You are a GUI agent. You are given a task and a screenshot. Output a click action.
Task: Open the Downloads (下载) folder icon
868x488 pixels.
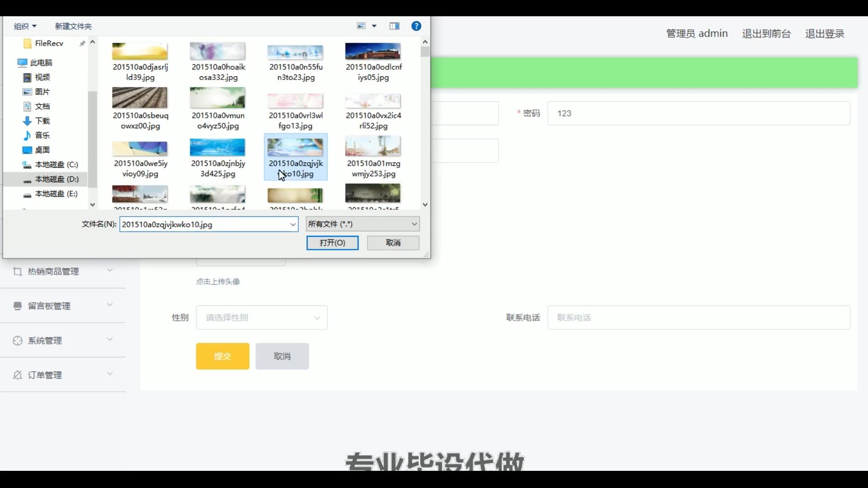28,121
